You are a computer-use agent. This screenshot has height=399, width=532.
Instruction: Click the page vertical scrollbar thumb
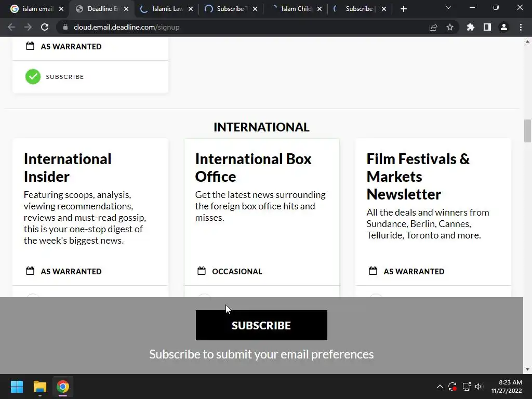(x=527, y=131)
